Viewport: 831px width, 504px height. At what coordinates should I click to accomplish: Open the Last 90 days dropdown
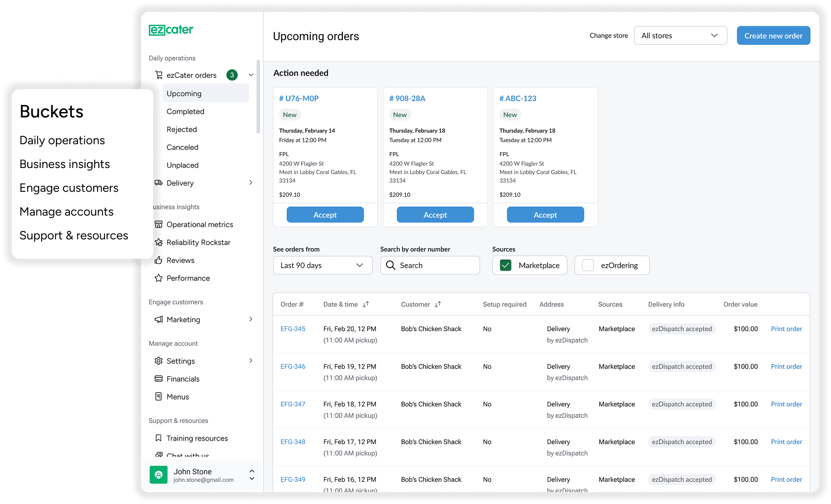click(x=323, y=265)
